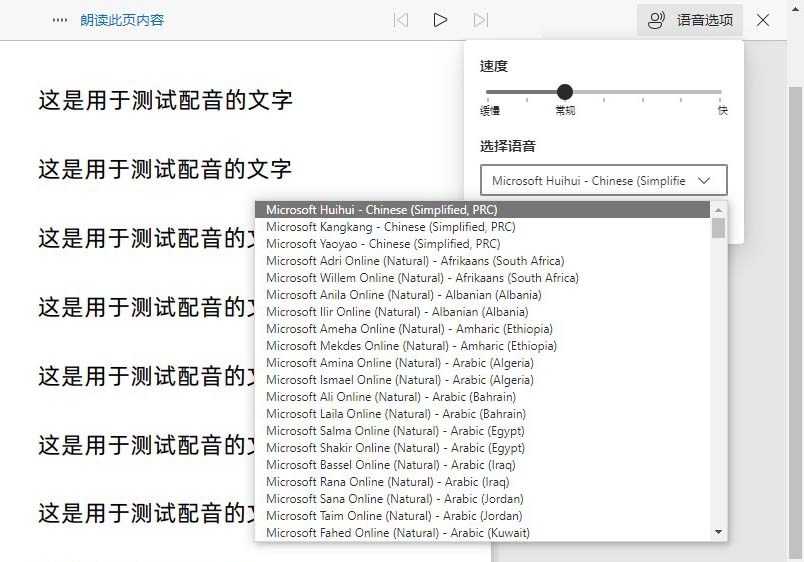The width and height of the screenshot is (804, 562).
Task: Select Microsoft Kangkang Chinese voice
Action: 390,227
